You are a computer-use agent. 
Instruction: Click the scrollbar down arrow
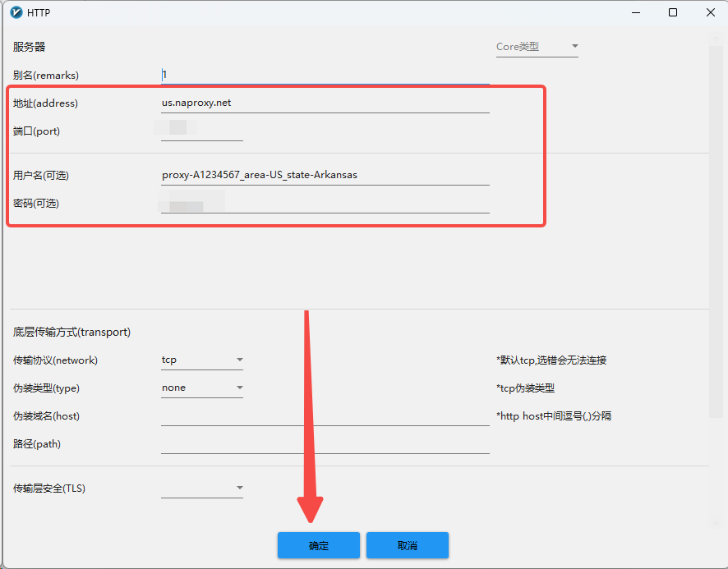[715, 522]
